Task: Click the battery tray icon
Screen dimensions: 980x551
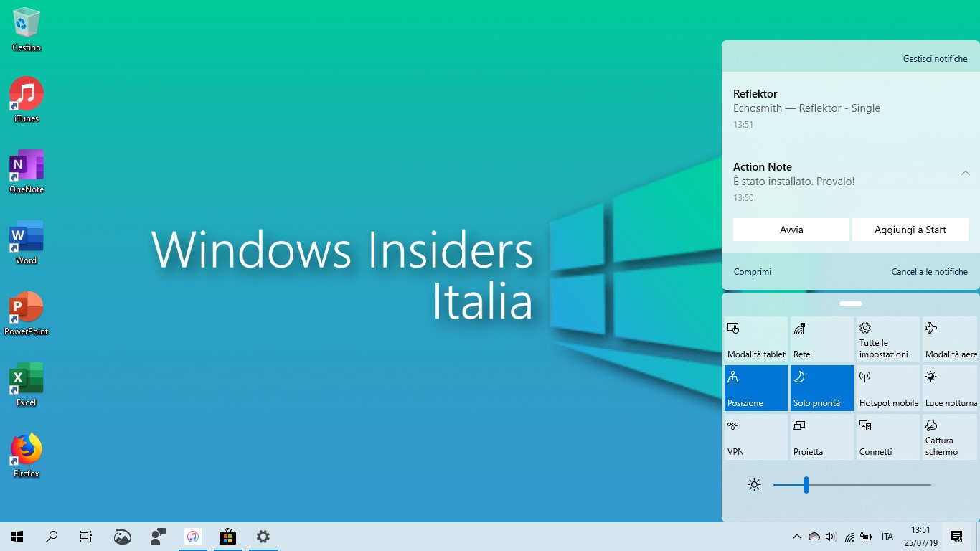Action: pos(866,537)
